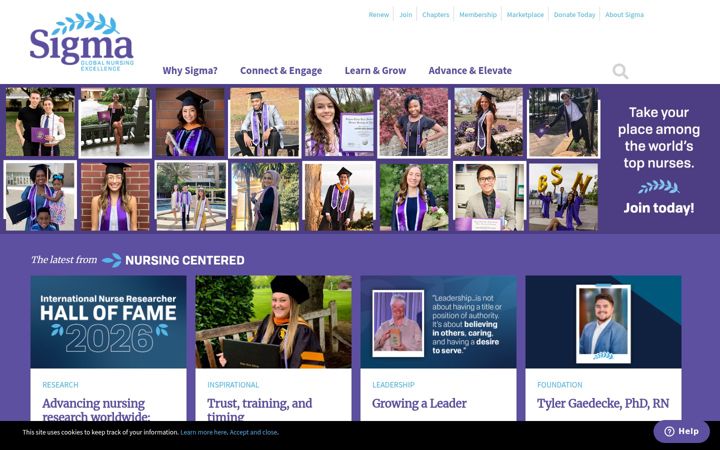The image size is (720, 450).
Task: Click the Sigma Global Nursing Excellence logo
Action: 82,42
